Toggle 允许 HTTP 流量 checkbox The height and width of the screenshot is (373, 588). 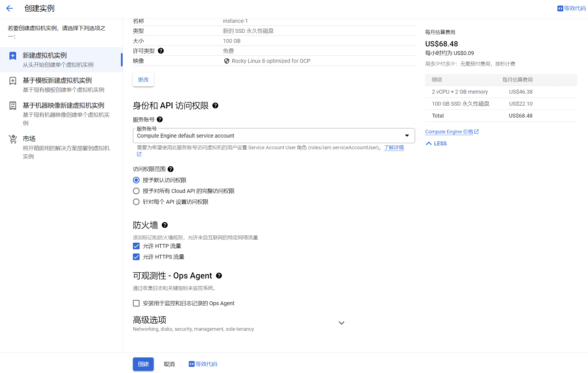tap(136, 246)
